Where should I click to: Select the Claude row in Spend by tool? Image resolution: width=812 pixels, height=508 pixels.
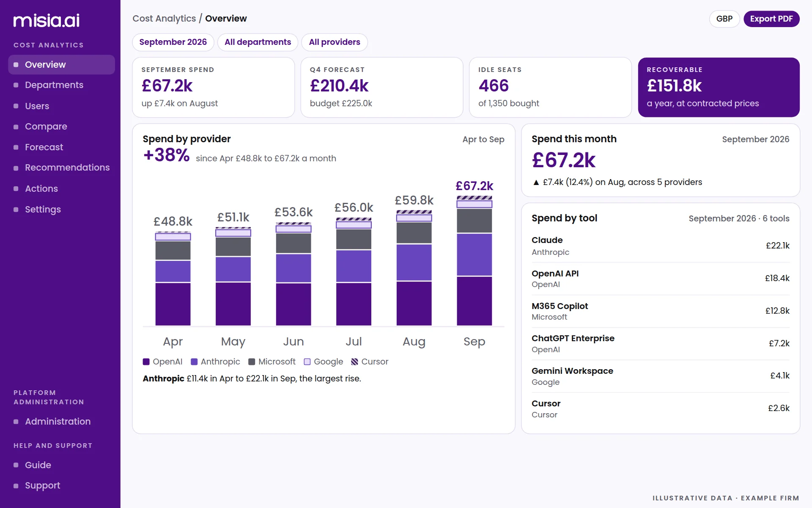tap(661, 246)
